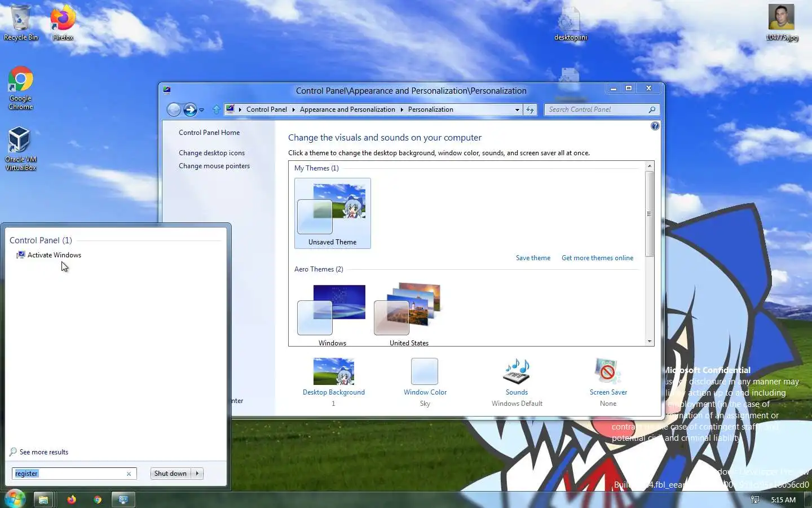Click Chrome icon in the taskbar

coord(98,500)
